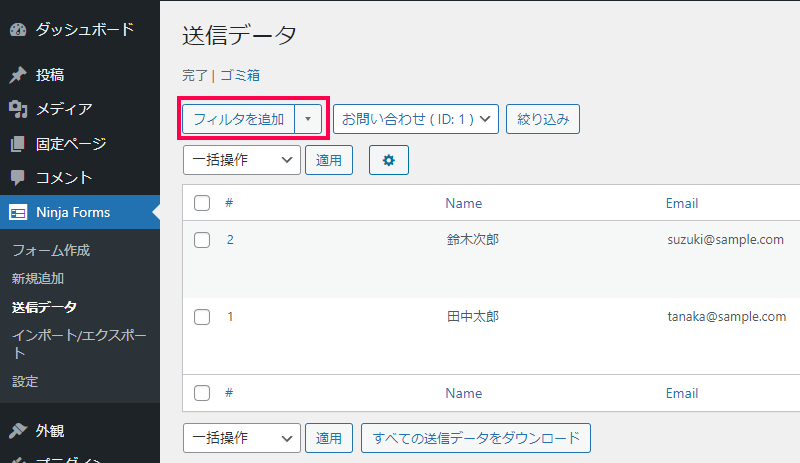Click the speech-bubble icon beside コメント
800x463 pixels.
pyautogui.click(x=18, y=178)
